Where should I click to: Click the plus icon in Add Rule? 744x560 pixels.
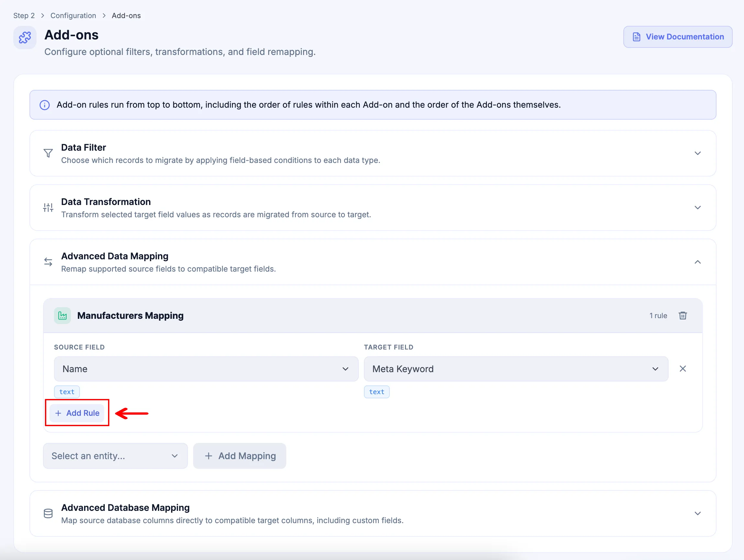pyautogui.click(x=58, y=413)
